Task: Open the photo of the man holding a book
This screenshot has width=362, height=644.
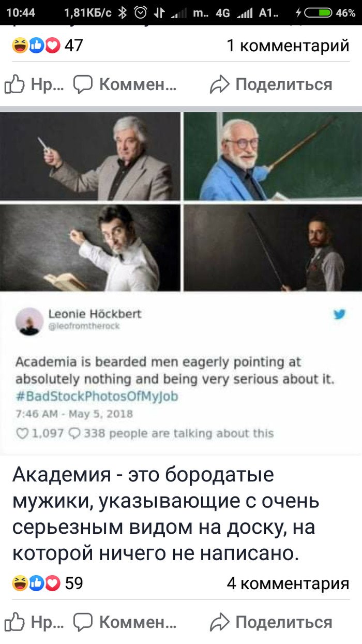Action: (90, 248)
